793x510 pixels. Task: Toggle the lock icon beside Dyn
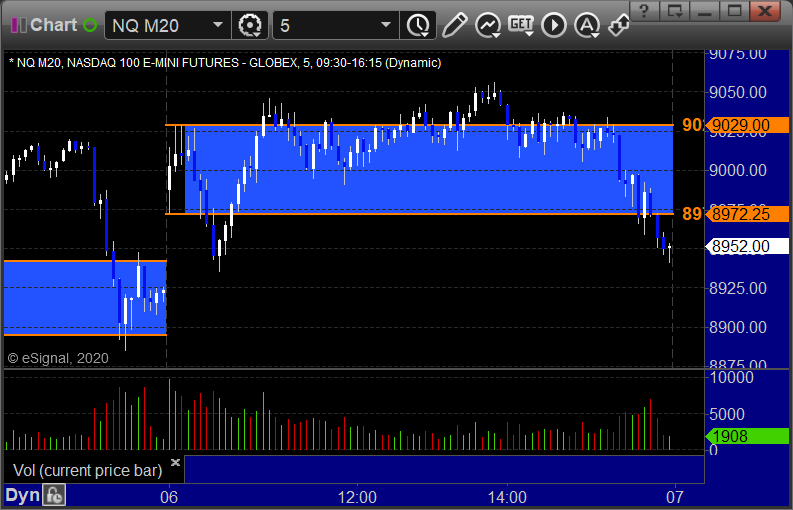(x=54, y=495)
